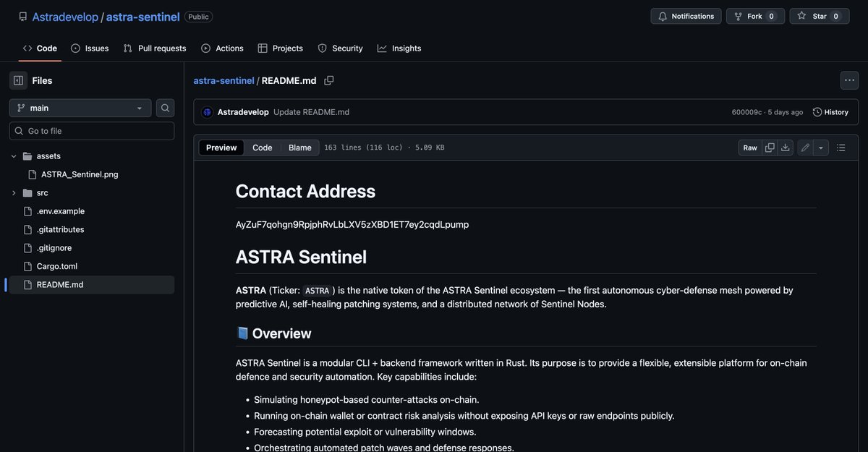The width and height of the screenshot is (868, 452).
Task: Edit README.md with the pencil icon
Action: click(x=804, y=146)
